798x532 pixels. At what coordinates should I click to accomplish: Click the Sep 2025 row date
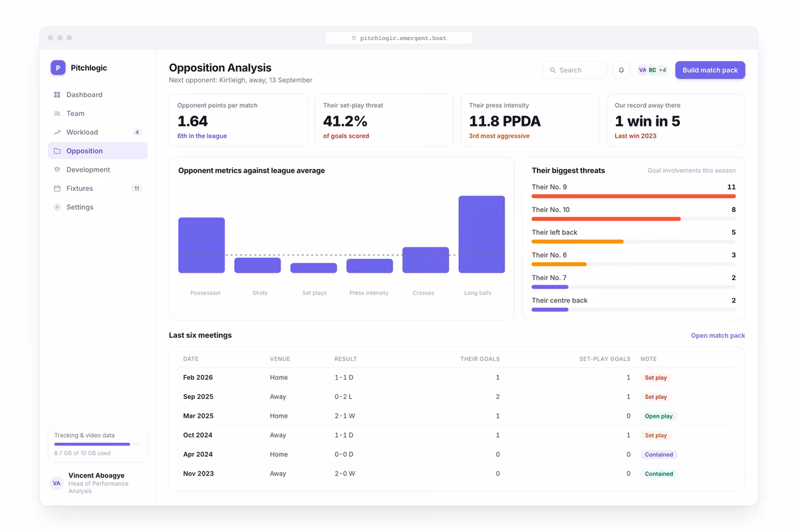(198, 397)
